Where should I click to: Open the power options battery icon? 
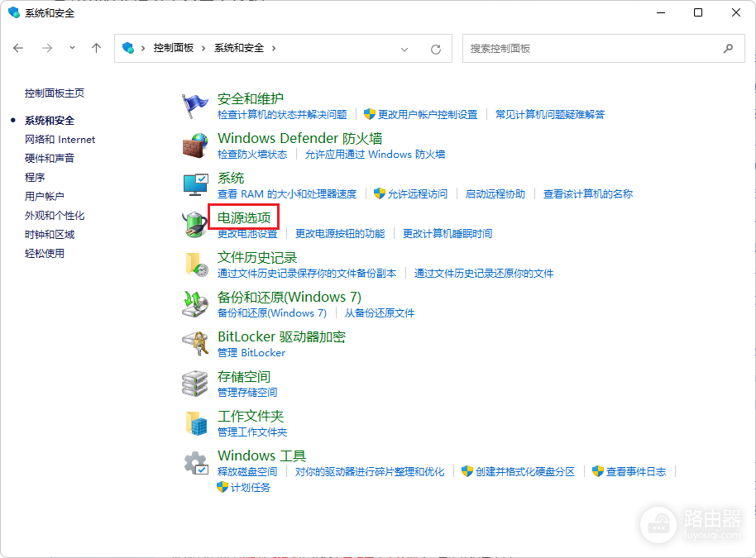click(x=194, y=225)
